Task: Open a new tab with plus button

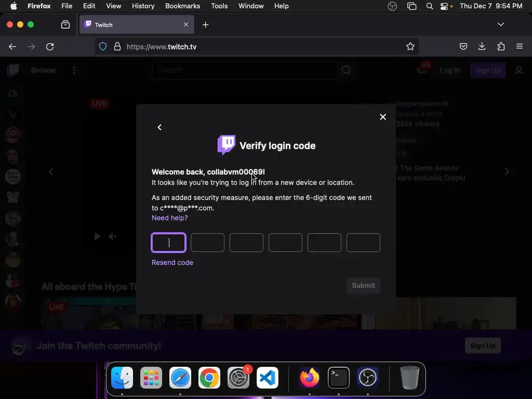Action: pos(205,25)
